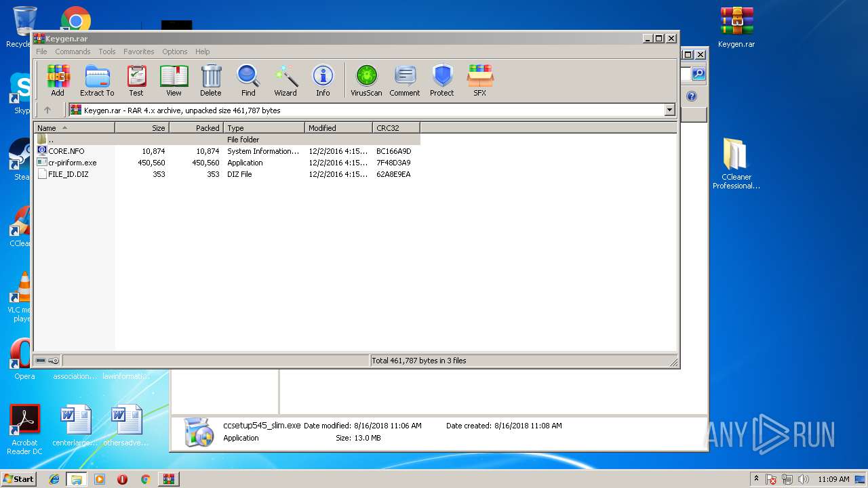Go up one folder level arrow
Image resolution: width=868 pixels, height=488 pixels.
click(47, 110)
